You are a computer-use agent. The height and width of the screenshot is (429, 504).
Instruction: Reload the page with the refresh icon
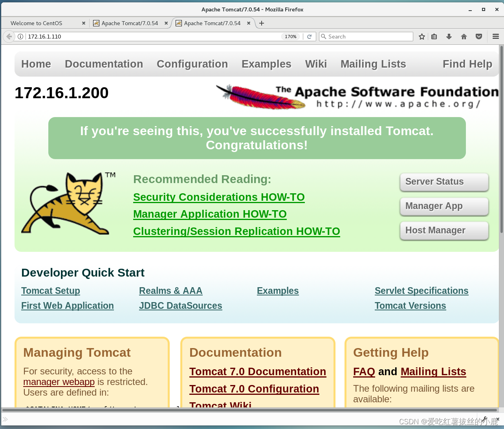[309, 37]
